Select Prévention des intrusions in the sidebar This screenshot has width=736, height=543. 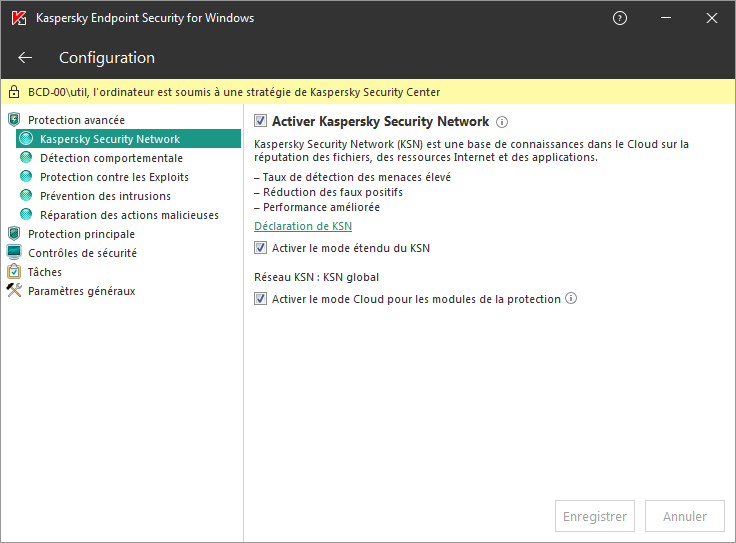[x=105, y=196]
